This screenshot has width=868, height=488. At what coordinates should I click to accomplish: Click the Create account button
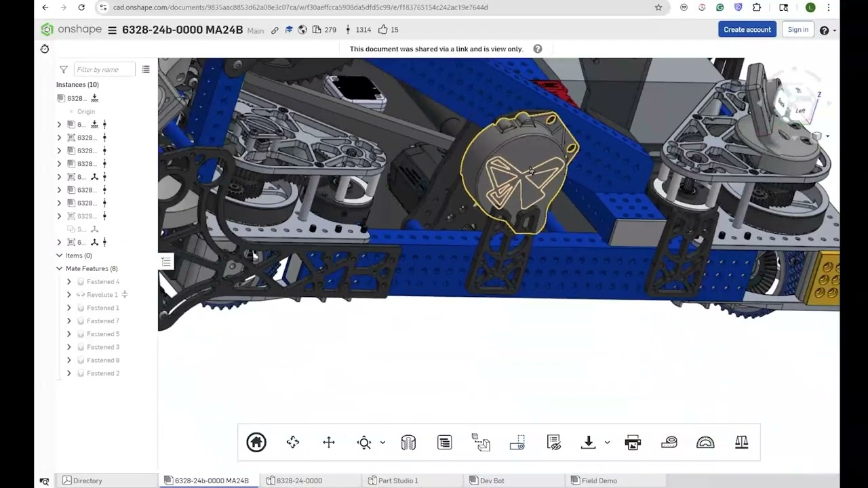[747, 30]
